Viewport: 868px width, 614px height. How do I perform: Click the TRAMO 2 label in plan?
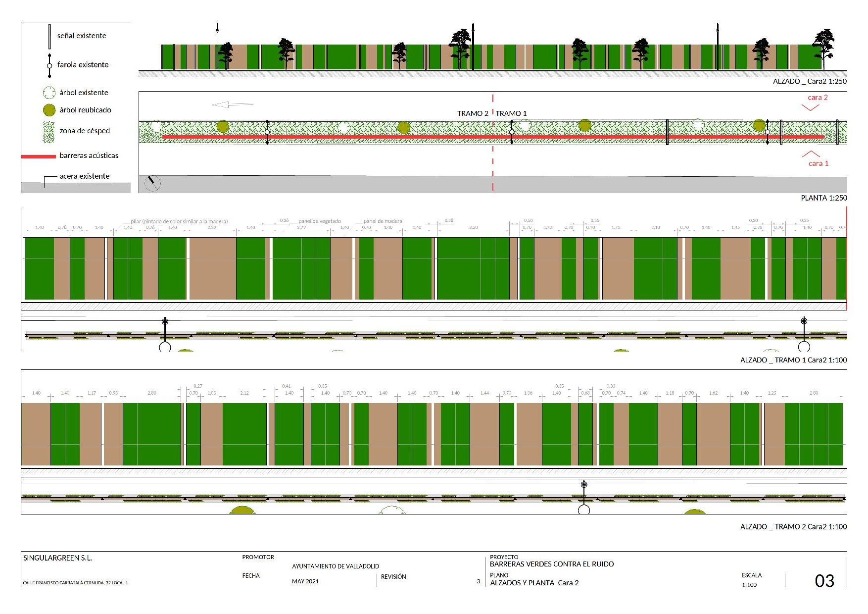pos(472,113)
